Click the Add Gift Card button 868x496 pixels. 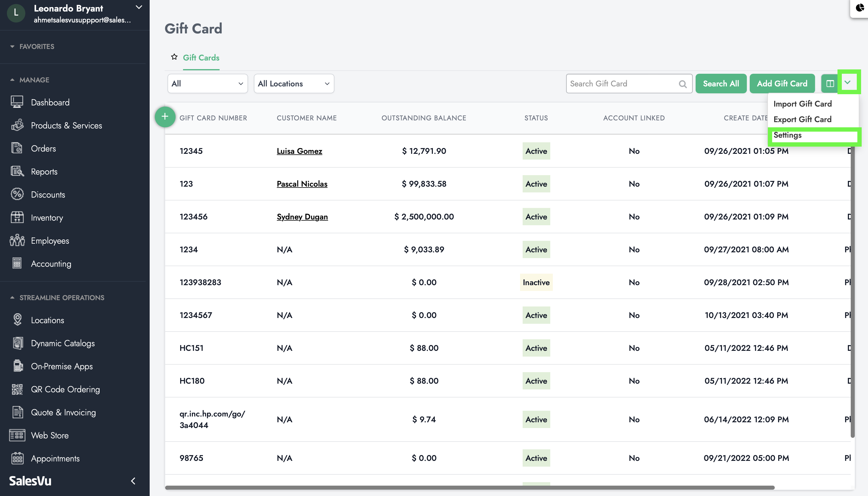click(782, 84)
